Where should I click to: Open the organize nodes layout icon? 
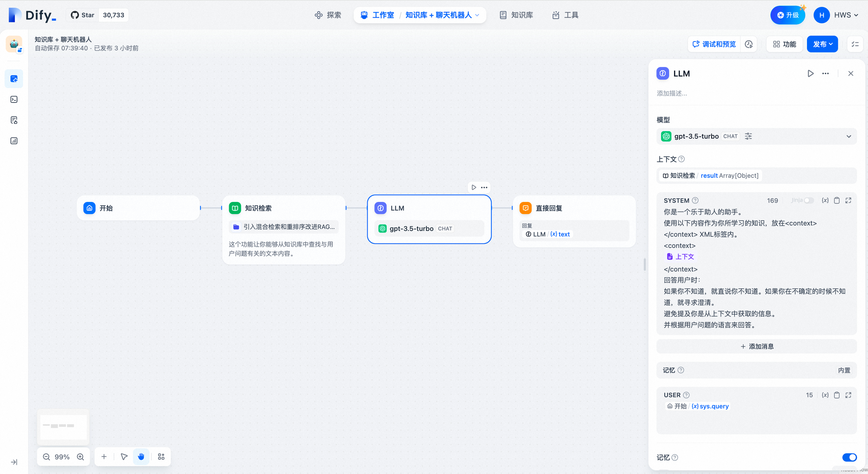(x=161, y=456)
